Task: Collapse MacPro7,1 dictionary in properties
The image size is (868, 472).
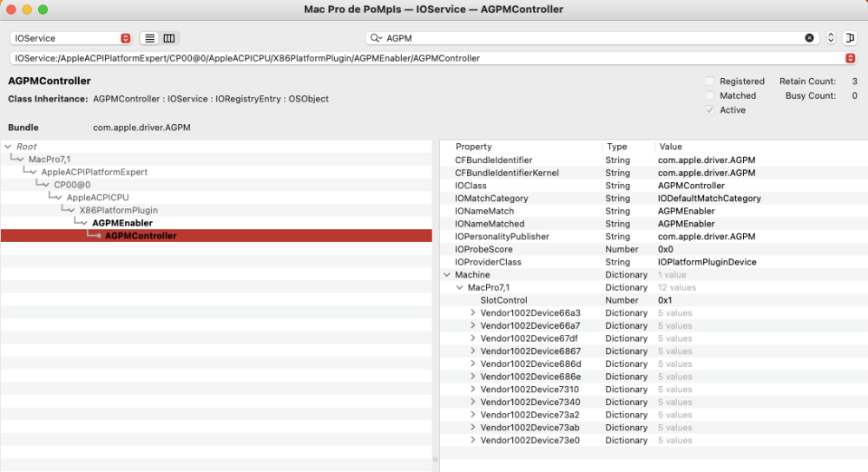Action: [x=459, y=287]
